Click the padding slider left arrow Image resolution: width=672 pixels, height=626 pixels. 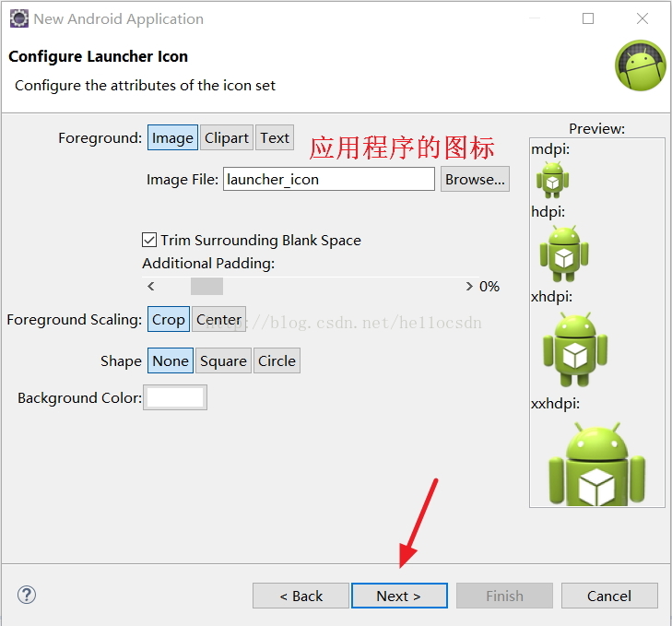(x=151, y=287)
